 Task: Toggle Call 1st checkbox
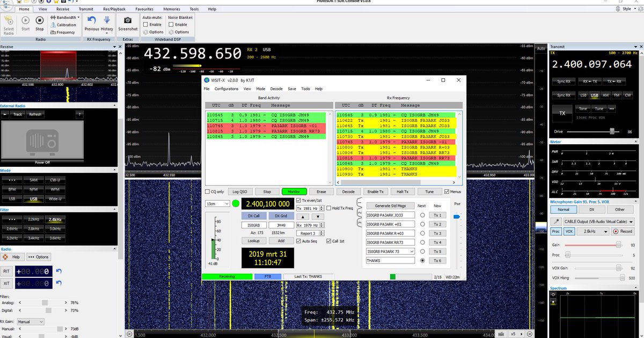[x=328, y=241]
